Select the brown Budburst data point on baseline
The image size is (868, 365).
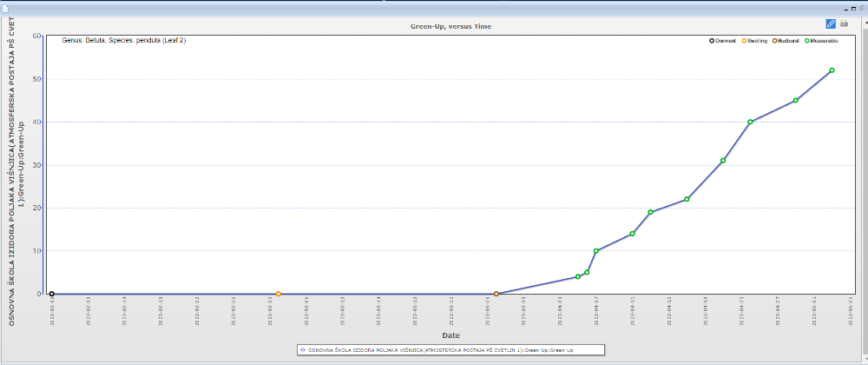496,294
